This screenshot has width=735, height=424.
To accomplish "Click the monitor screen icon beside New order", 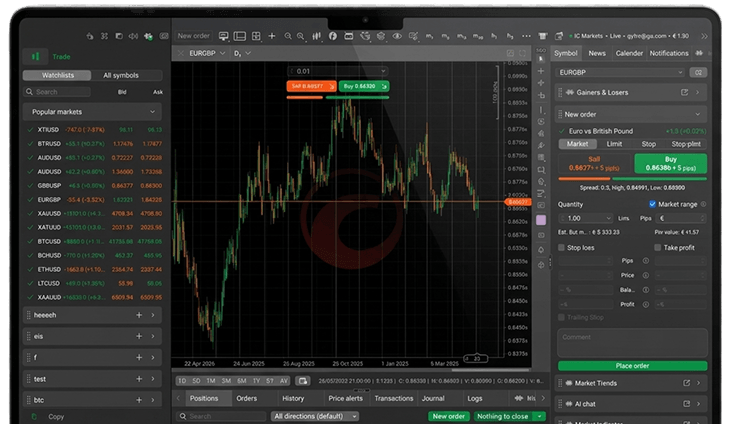I will [x=224, y=36].
